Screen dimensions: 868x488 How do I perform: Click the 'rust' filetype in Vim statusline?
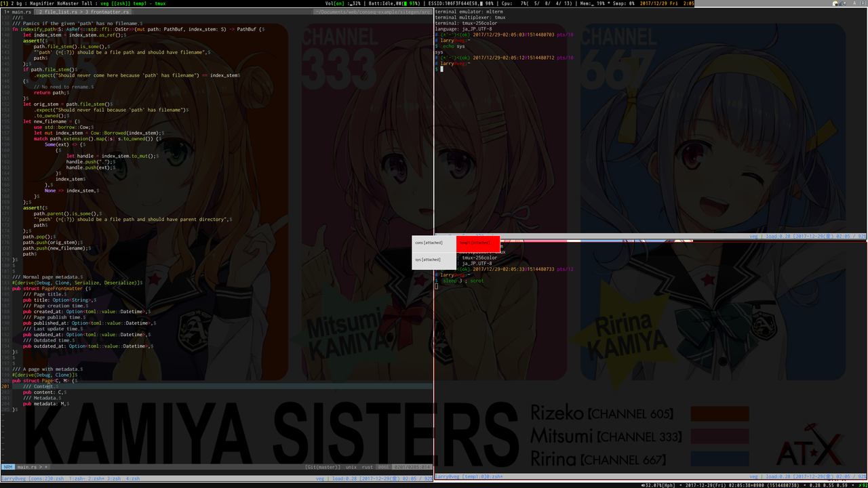point(367,467)
